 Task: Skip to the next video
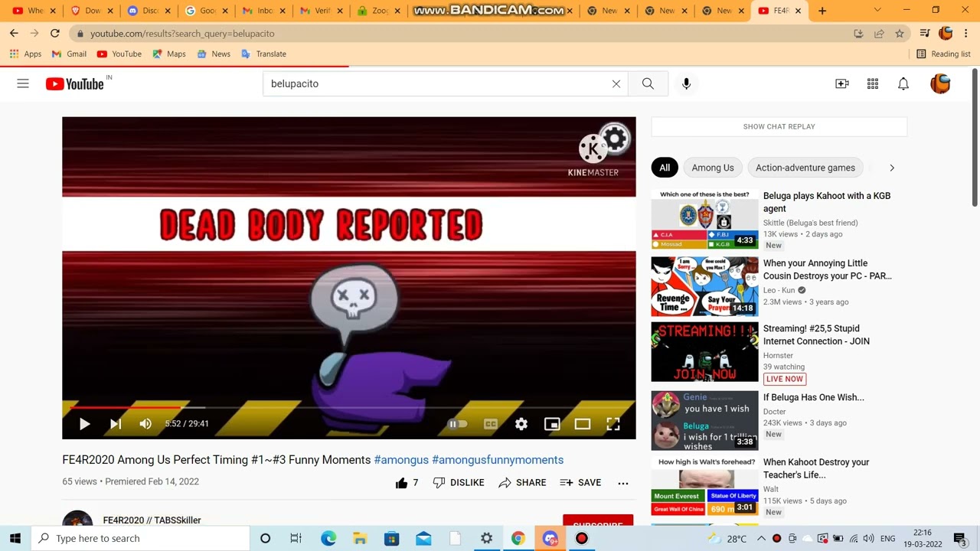tap(116, 423)
